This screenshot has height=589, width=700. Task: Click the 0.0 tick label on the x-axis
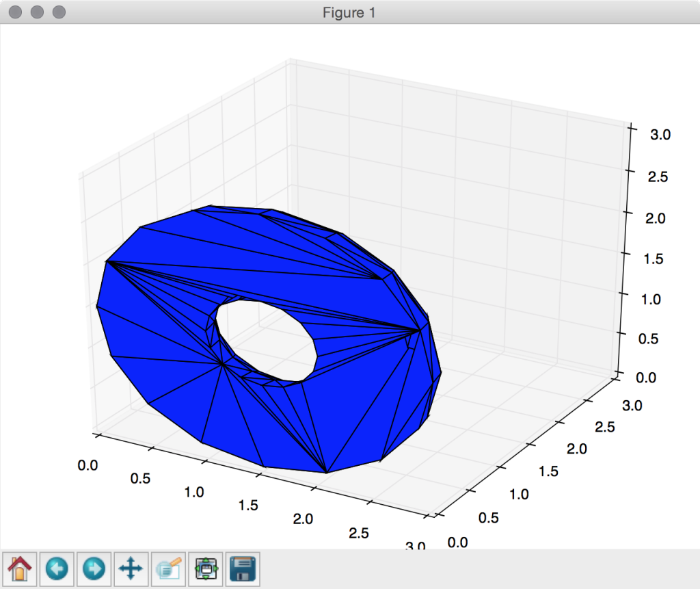point(87,465)
